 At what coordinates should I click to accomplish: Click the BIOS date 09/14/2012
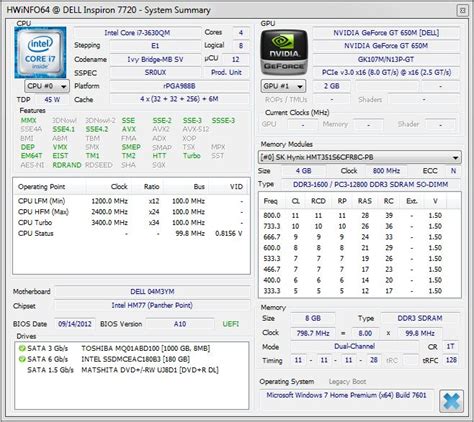click(75, 324)
